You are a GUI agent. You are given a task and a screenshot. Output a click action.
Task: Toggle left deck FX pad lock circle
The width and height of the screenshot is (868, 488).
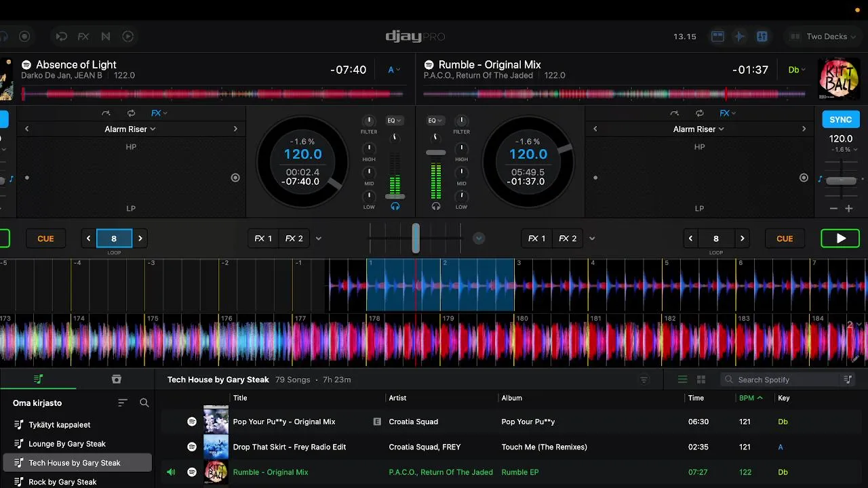pyautogui.click(x=235, y=178)
